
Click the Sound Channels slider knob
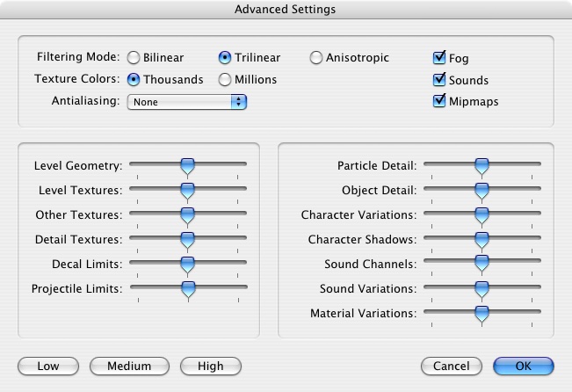tap(481, 264)
